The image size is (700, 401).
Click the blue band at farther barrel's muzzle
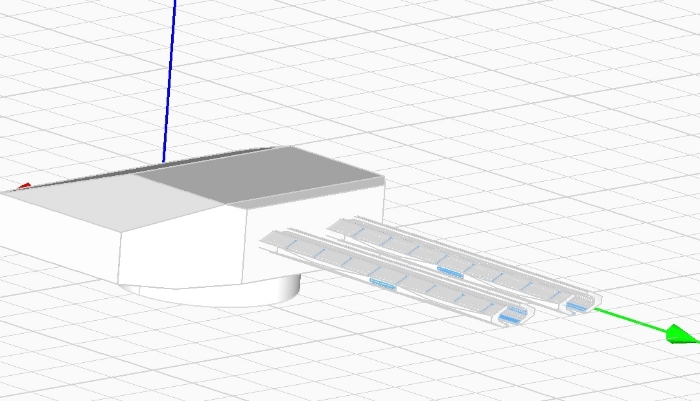pyautogui.click(x=578, y=304)
